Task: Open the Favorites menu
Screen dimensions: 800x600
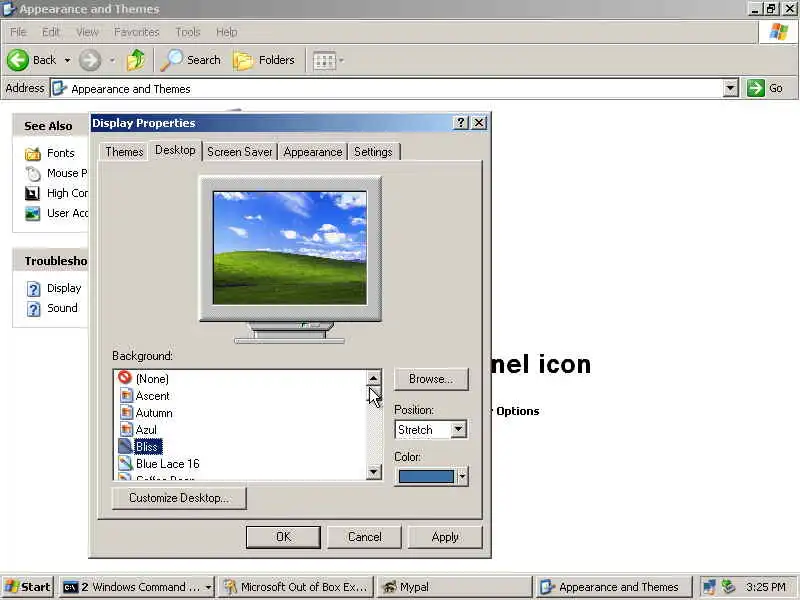Action: [x=136, y=32]
